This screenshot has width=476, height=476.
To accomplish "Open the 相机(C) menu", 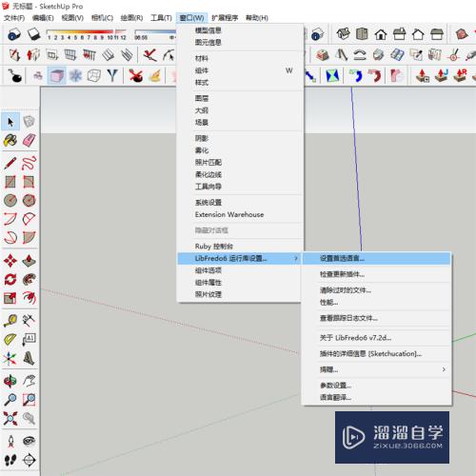I will pos(102,18).
